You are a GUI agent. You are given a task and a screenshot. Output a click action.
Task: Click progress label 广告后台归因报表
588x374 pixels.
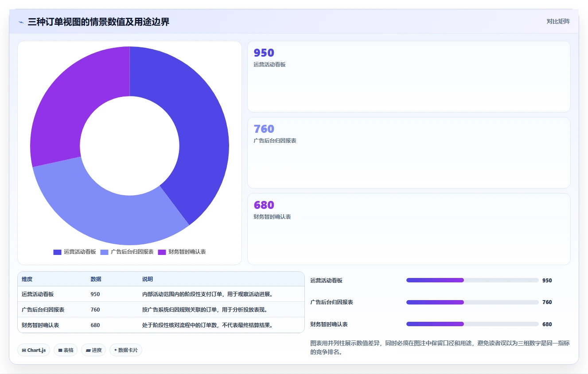[331, 302]
